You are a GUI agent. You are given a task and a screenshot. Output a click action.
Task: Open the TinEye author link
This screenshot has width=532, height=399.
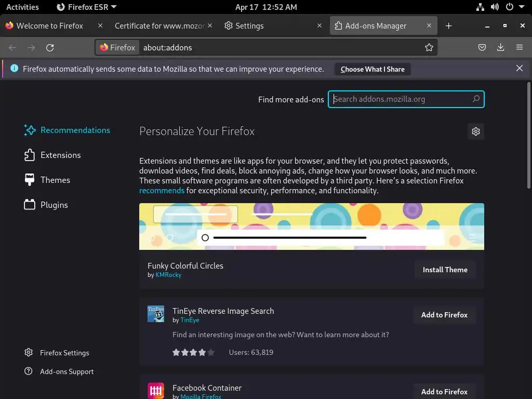(x=190, y=320)
